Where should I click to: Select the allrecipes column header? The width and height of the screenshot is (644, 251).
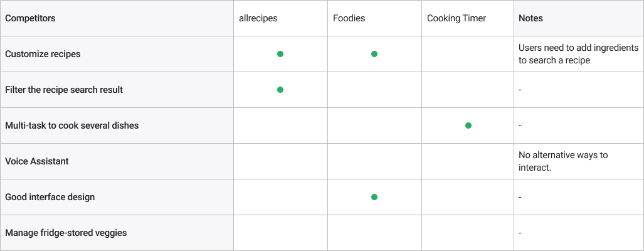(x=258, y=18)
